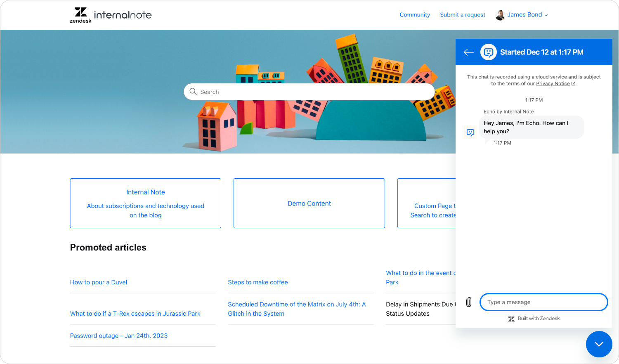Click the Promoted articles heading

(x=108, y=247)
